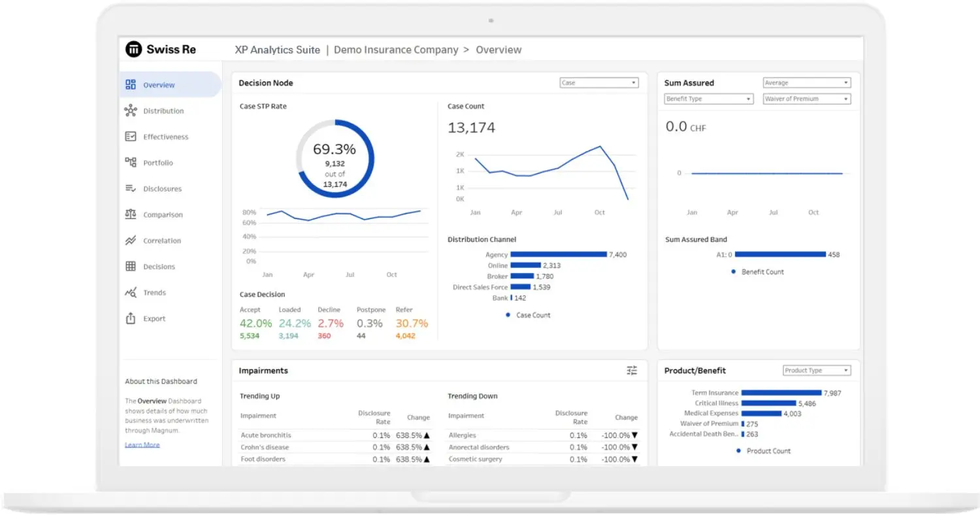
Task: Select the Broker distribution channel bar
Action: click(522, 276)
